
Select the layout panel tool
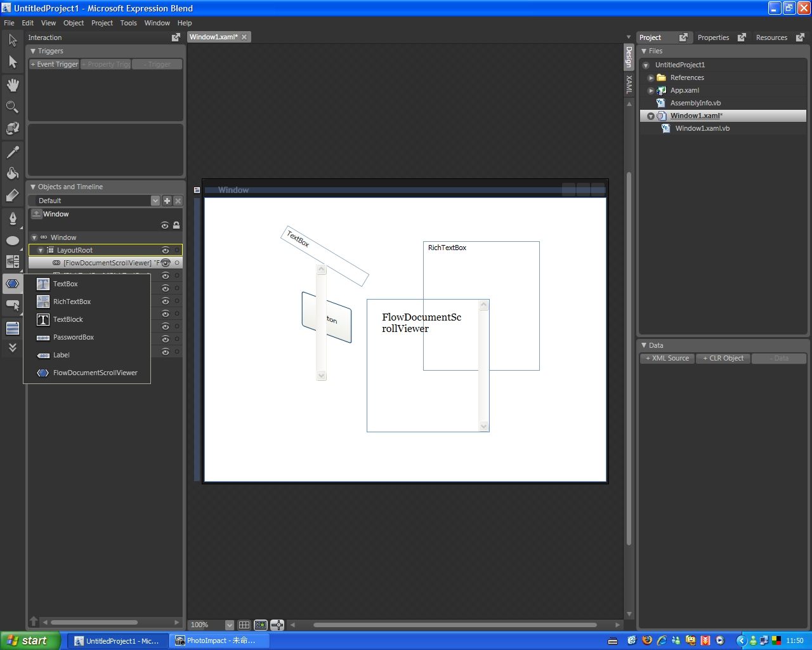pos(13,262)
